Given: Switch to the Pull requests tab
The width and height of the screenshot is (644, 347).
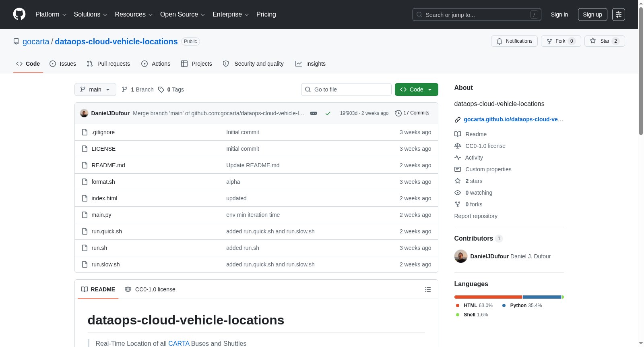Looking at the screenshot, I should point(108,64).
